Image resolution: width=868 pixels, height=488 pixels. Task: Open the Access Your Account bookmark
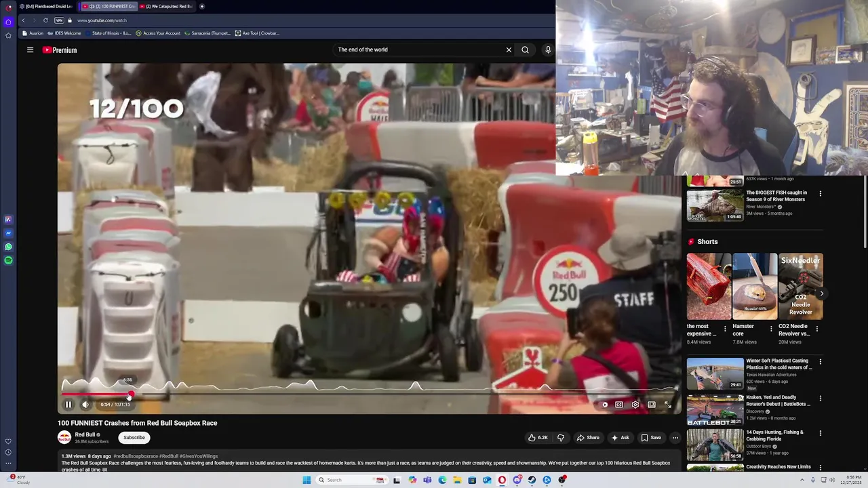tap(158, 33)
